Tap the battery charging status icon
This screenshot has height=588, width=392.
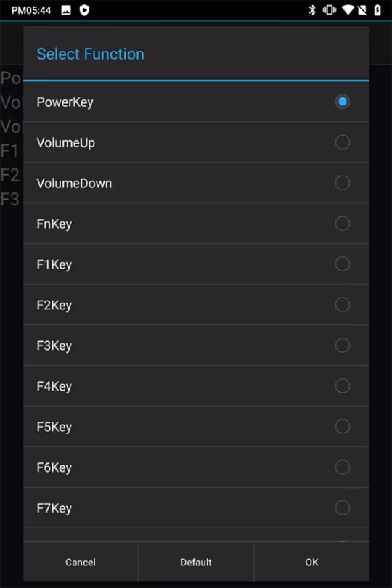377,9
